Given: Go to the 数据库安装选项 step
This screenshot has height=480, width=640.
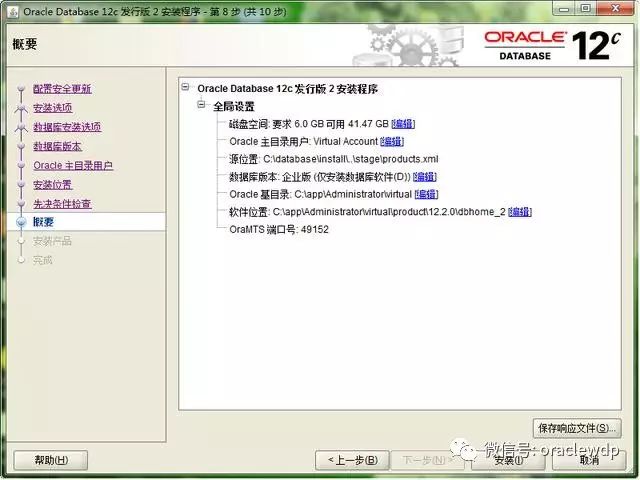Looking at the screenshot, I should pos(67,127).
